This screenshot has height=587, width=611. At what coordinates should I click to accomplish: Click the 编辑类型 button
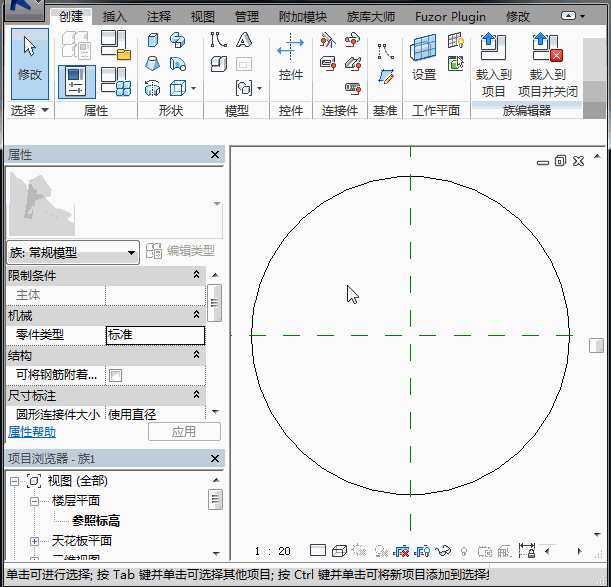click(x=181, y=252)
